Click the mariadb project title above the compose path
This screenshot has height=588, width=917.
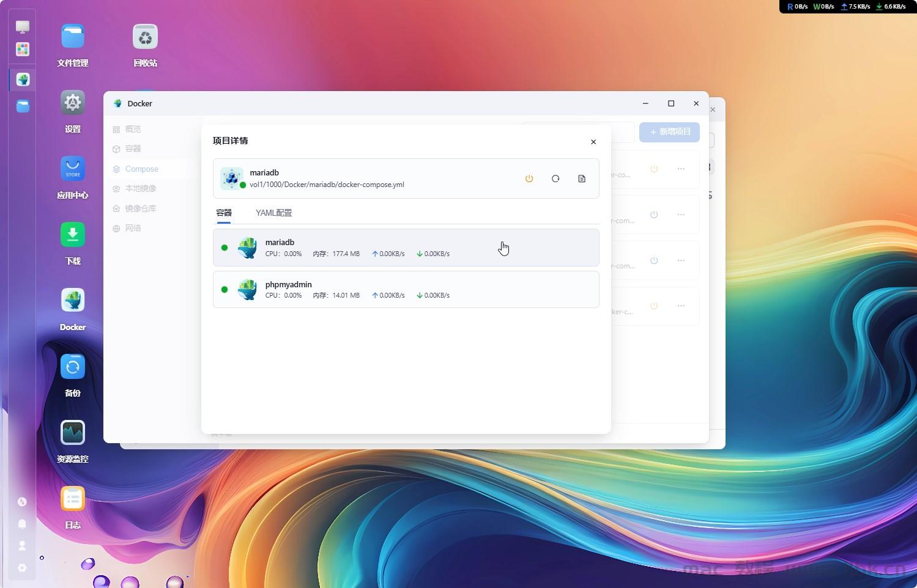point(264,172)
